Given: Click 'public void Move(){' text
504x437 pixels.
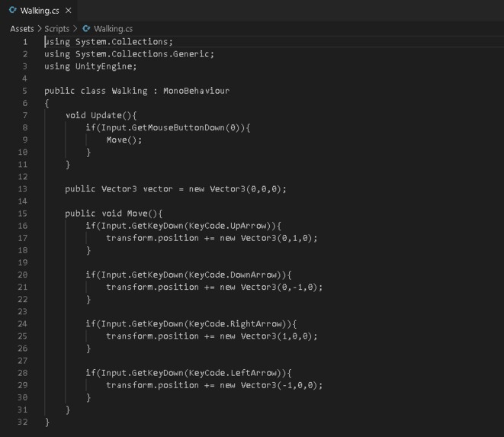Looking at the screenshot, I should 114,214.
